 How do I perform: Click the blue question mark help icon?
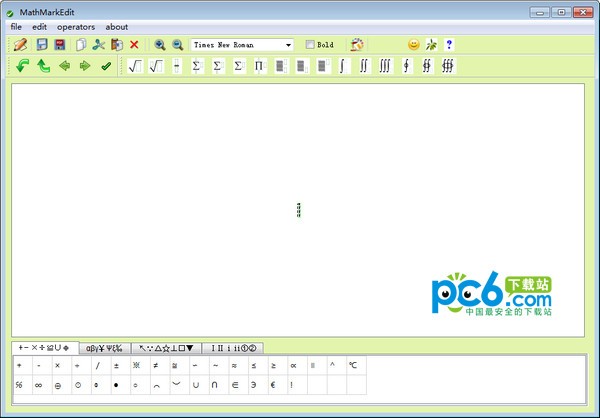pos(449,45)
